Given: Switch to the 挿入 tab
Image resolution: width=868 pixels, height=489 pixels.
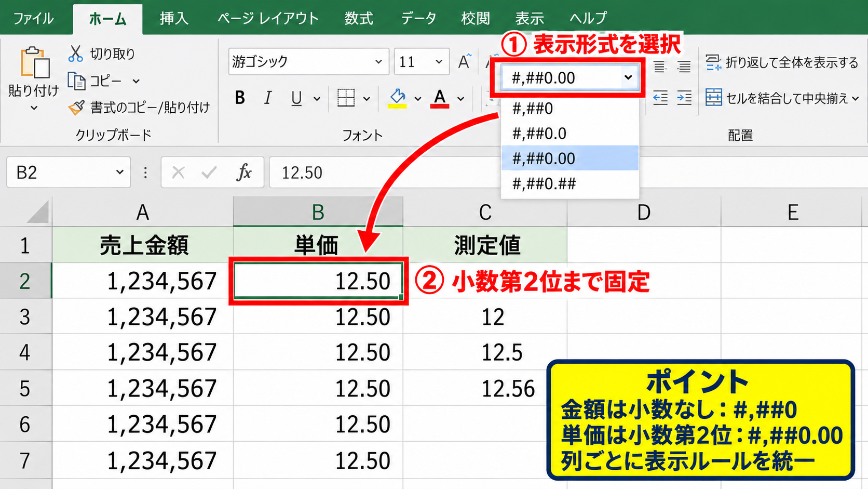Looking at the screenshot, I should [x=174, y=19].
